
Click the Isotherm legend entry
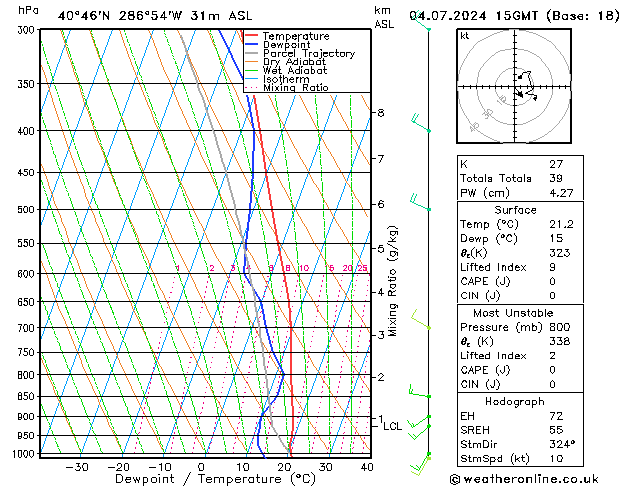pos(287,79)
